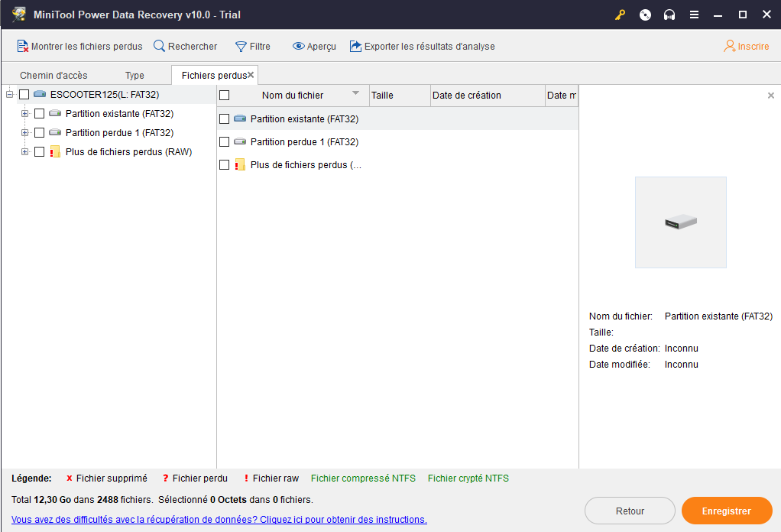The width and height of the screenshot is (781, 532).
Task: Click the Montrer les fichiers perdus label
Action: (86, 47)
